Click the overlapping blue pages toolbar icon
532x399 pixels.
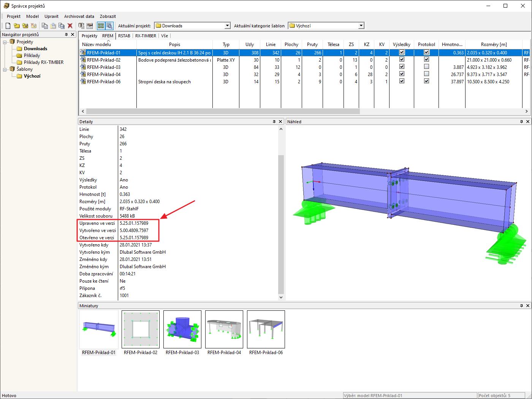62,26
